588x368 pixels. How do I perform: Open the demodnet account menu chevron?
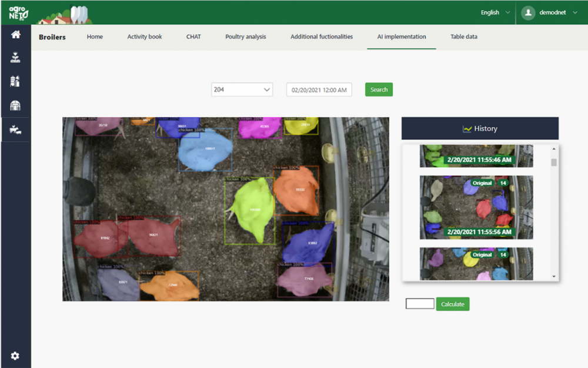point(574,12)
